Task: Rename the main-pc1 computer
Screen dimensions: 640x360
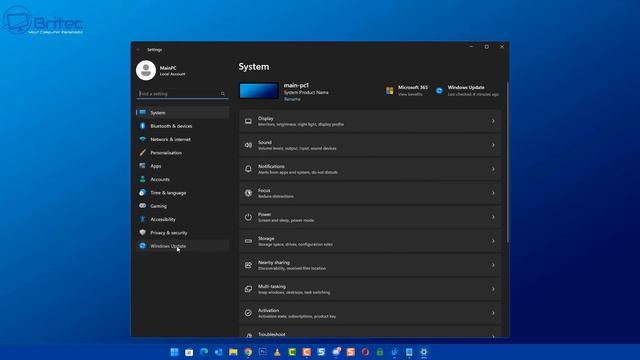Action: pyautogui.click(x=292, y=99)
